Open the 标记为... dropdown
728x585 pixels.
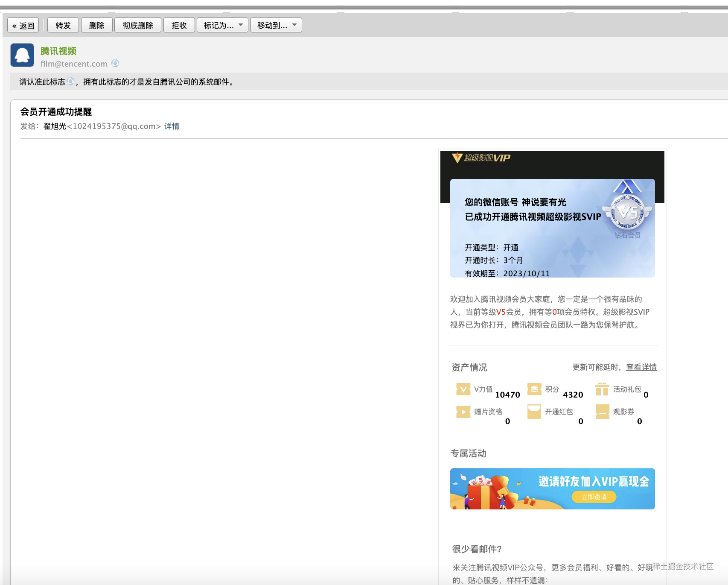coord(222,25)
